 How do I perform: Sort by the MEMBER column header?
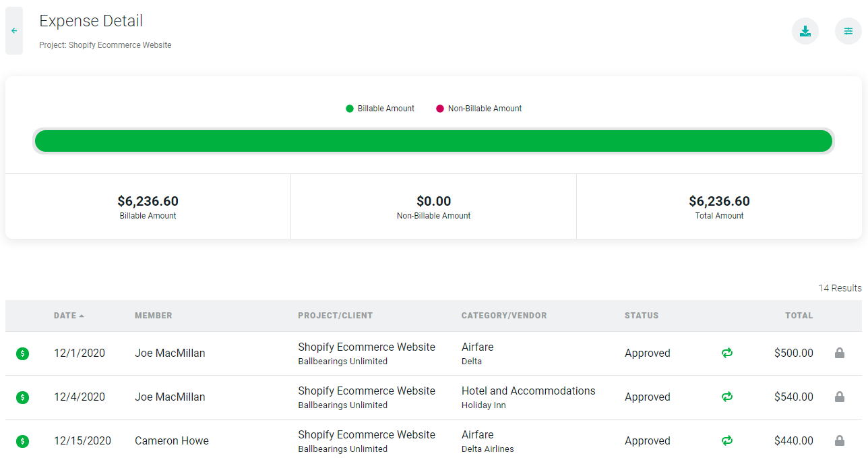tap(154, 316)
